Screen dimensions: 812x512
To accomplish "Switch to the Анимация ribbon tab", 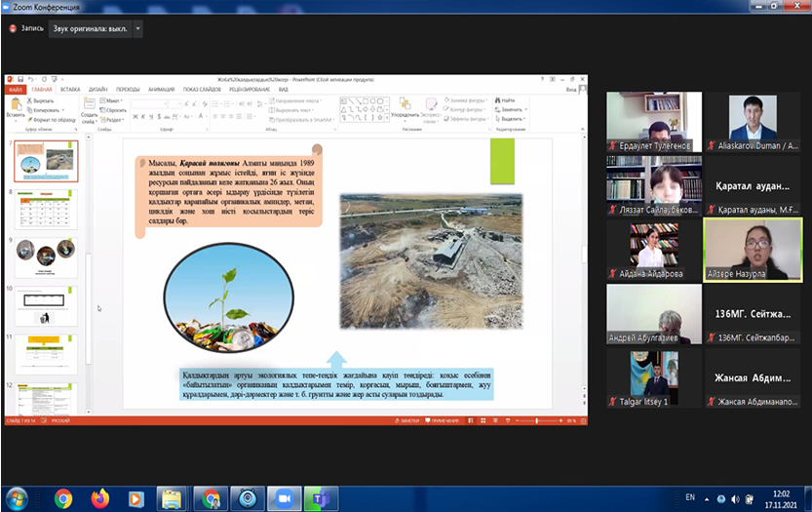I will coord(160,89).
